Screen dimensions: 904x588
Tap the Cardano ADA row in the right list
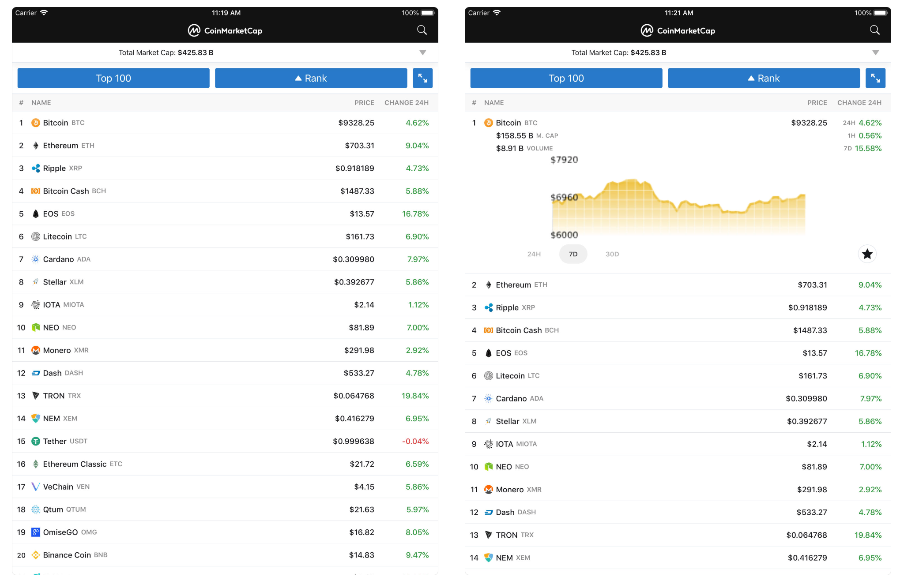click(x=678, y=399)
